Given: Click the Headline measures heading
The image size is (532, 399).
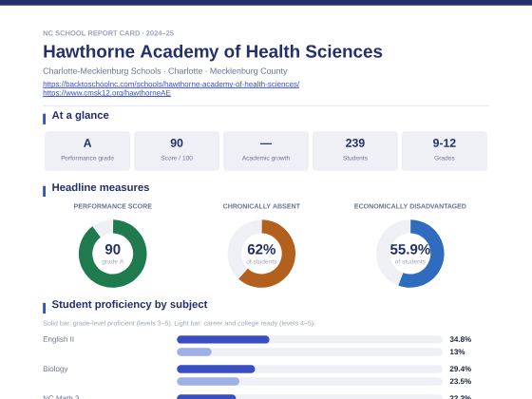Looking at the screenshot, I should [101, 187].
